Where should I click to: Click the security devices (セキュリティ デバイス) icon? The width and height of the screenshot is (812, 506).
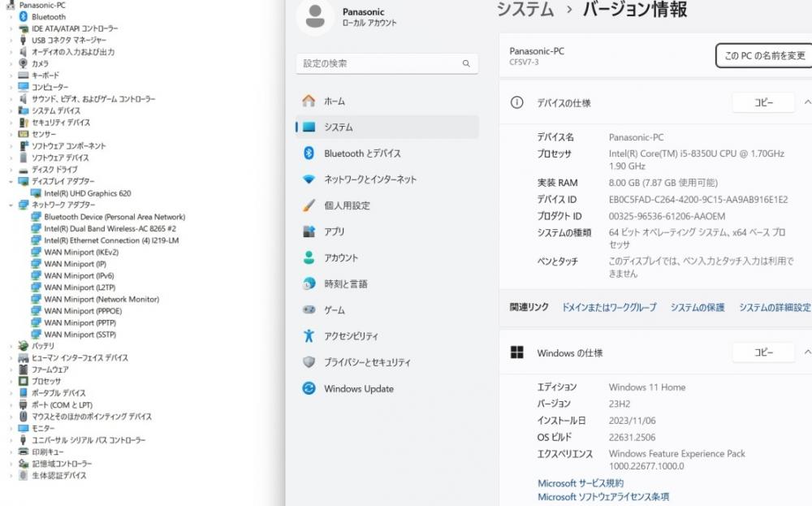[24, 122]
